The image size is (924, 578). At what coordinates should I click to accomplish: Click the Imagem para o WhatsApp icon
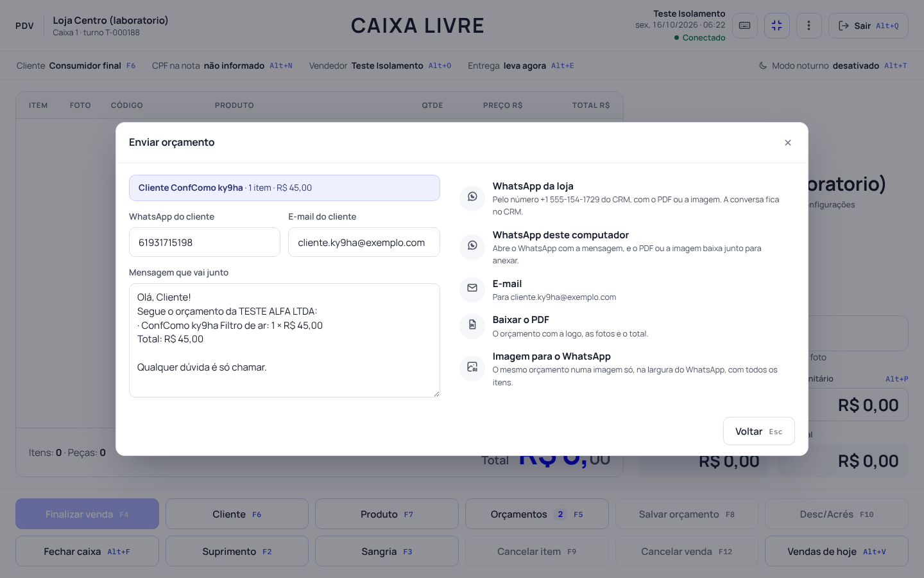(472, 367)
